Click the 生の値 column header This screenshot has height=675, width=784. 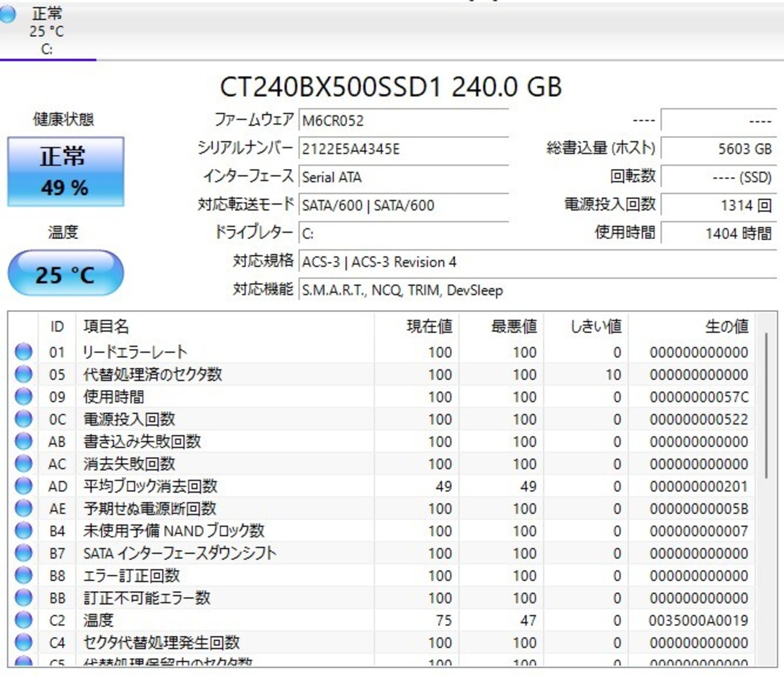tap(692, 326)
